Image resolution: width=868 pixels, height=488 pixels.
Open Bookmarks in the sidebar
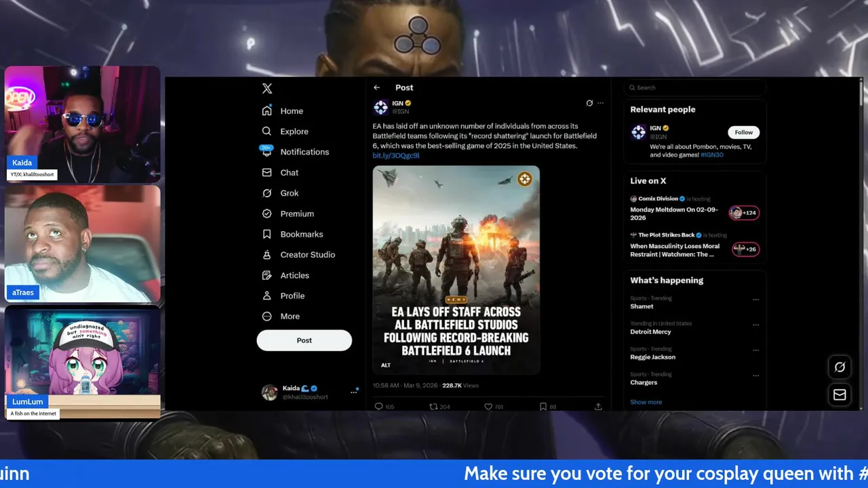point(292,234)
